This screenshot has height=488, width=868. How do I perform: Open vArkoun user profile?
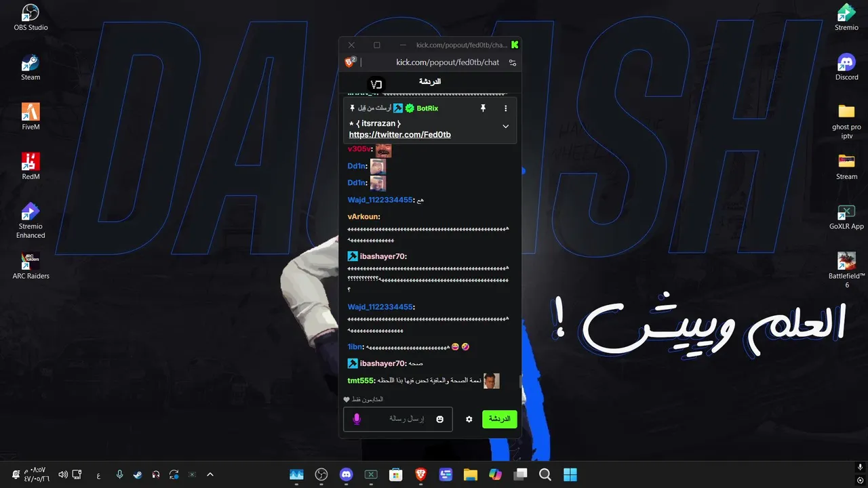click(363, 217)
